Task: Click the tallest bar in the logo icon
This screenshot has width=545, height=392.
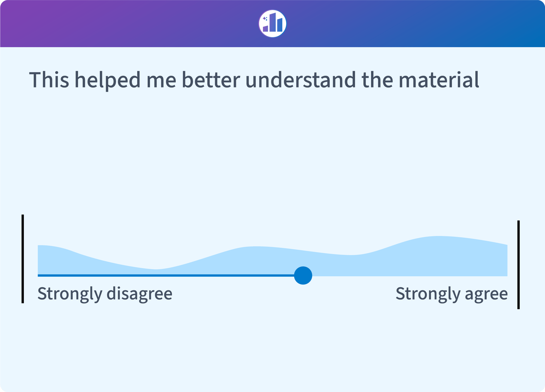Action: (x=272, y=22)
